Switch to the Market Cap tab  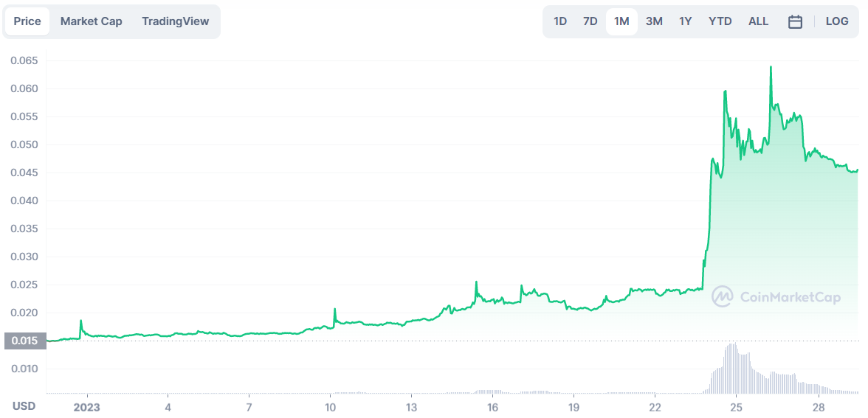tap(92, 21)
